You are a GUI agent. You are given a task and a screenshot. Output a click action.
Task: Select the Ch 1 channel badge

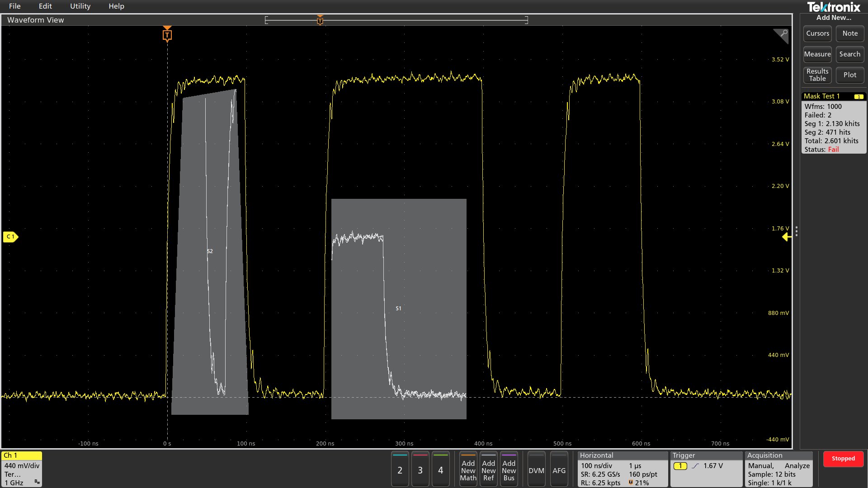21,455
